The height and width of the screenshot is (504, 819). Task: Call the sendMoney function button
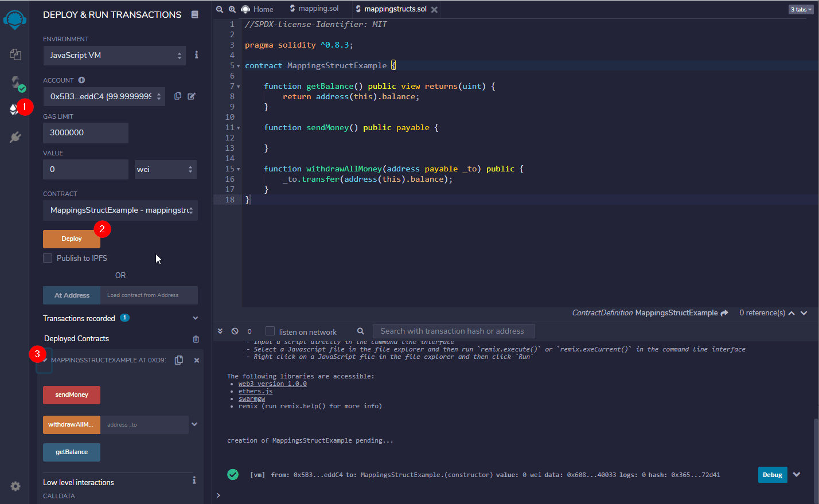click(72, 394)
